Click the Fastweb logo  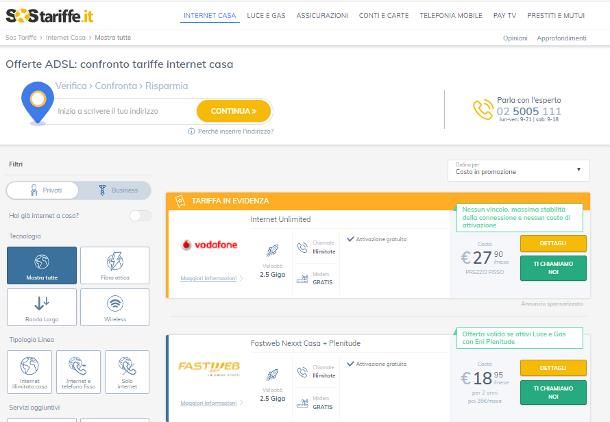209,368
